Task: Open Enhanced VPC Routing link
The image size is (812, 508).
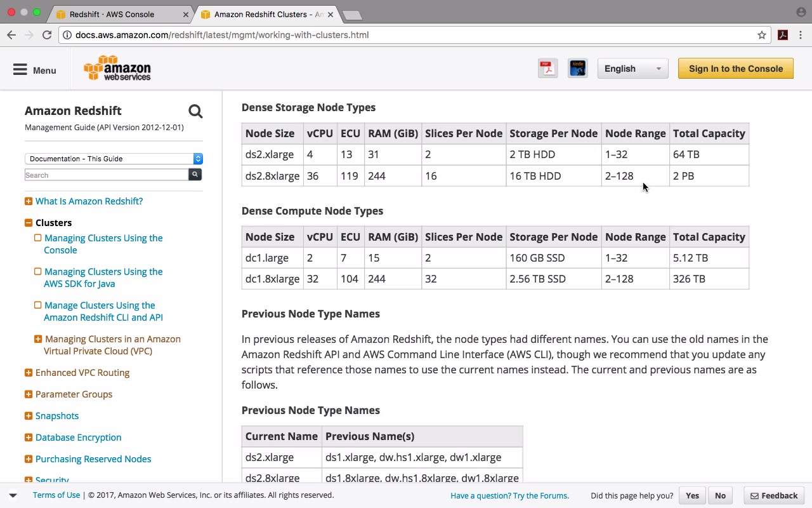Action: (82, 373)
